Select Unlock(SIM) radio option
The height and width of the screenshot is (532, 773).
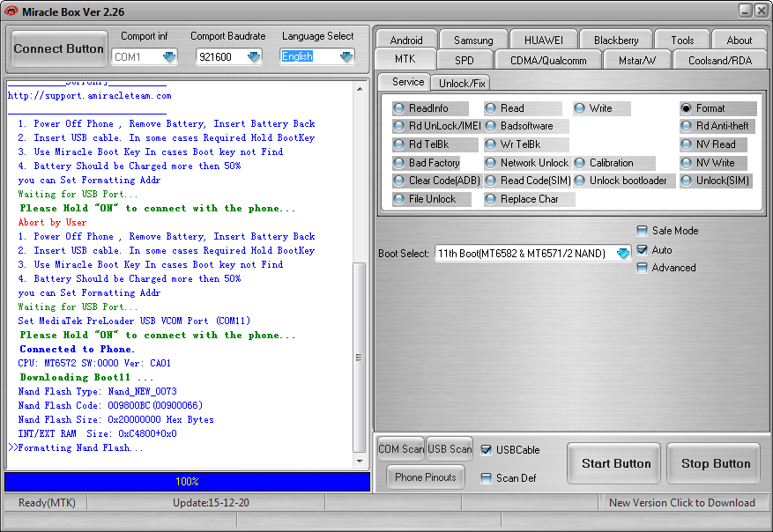[715, 181]
